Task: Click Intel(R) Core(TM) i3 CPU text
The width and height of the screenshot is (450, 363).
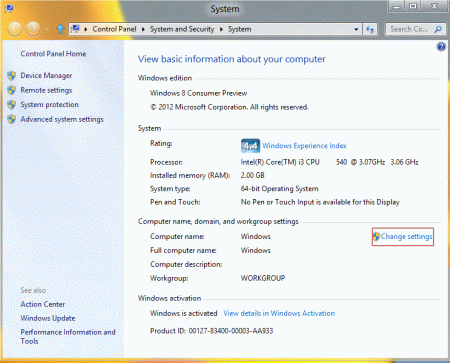Action: point(280,162)
